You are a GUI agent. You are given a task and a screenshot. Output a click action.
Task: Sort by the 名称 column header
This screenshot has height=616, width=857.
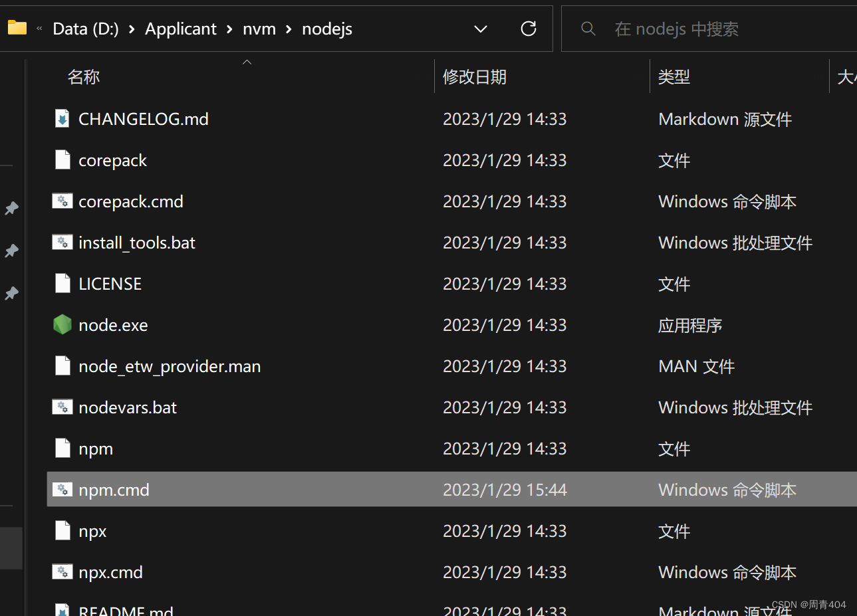84,77
